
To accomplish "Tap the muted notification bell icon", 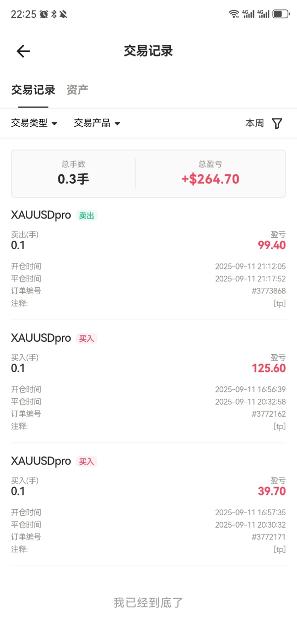I will [x=63, y=14].
